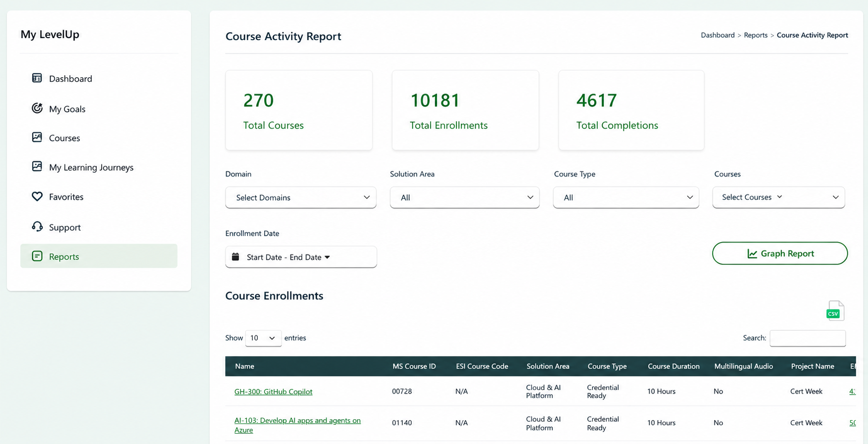Click the Dashboard sidebar icon
Viewport: 868px width, 444px height.
coord(37,78)
